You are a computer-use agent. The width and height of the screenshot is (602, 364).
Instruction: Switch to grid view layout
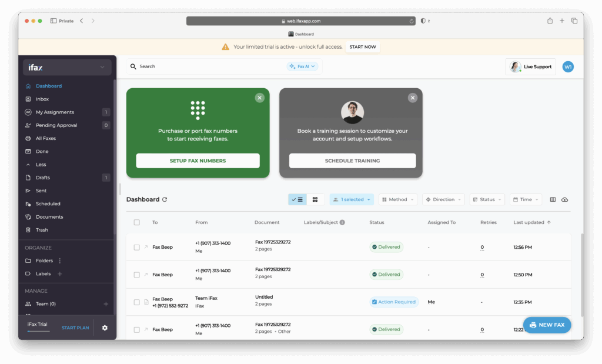coord(315,200)
